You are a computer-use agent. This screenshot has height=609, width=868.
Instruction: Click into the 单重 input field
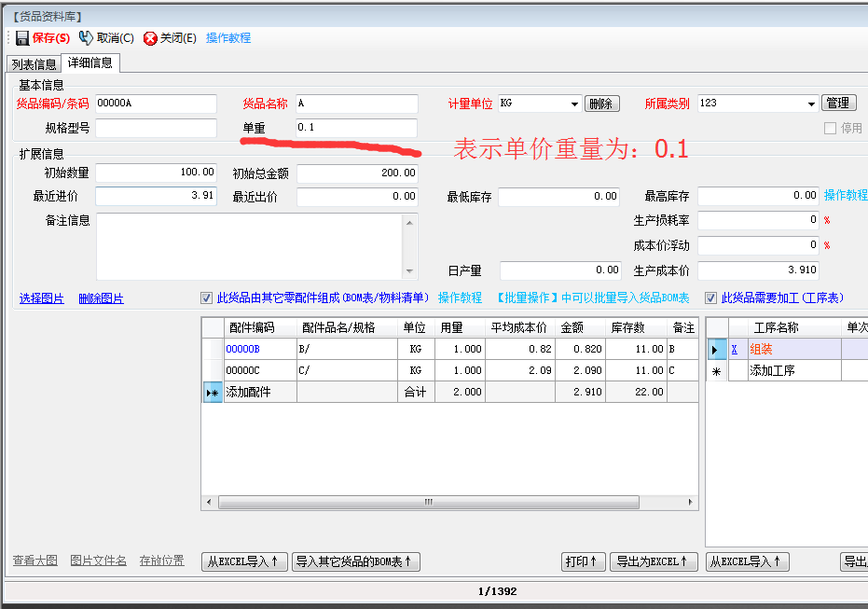pyautogui.click(x=356, y=128)
